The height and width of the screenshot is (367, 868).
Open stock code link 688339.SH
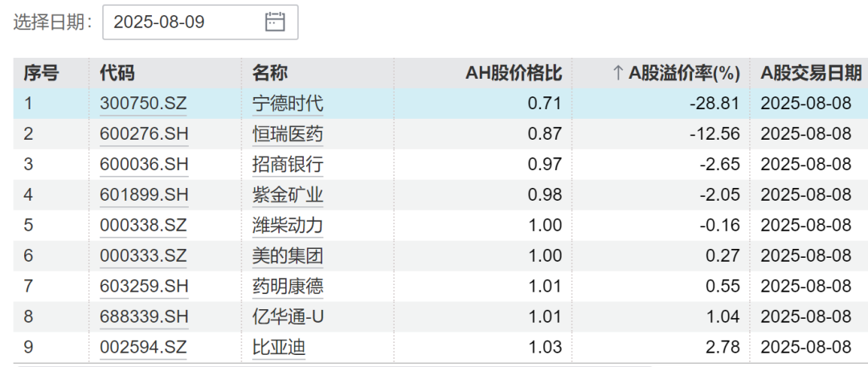144,316
